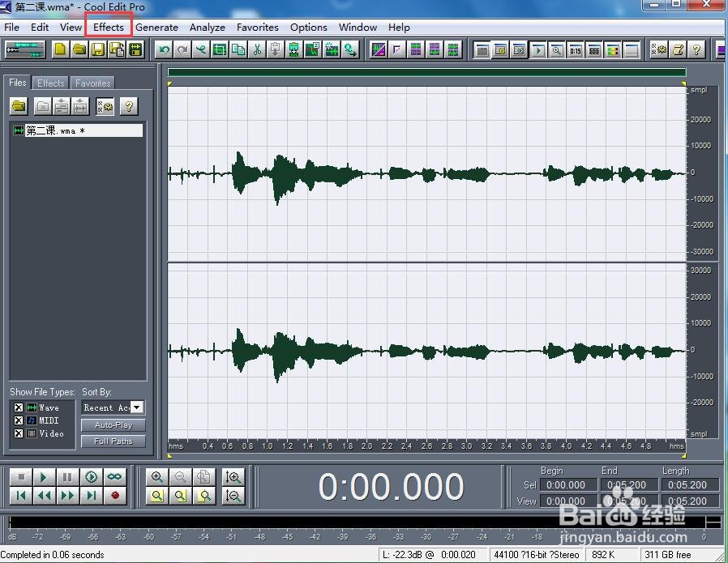
Task: Zoom out horizontally, magnifier with minus
Action: click(180, 477)
